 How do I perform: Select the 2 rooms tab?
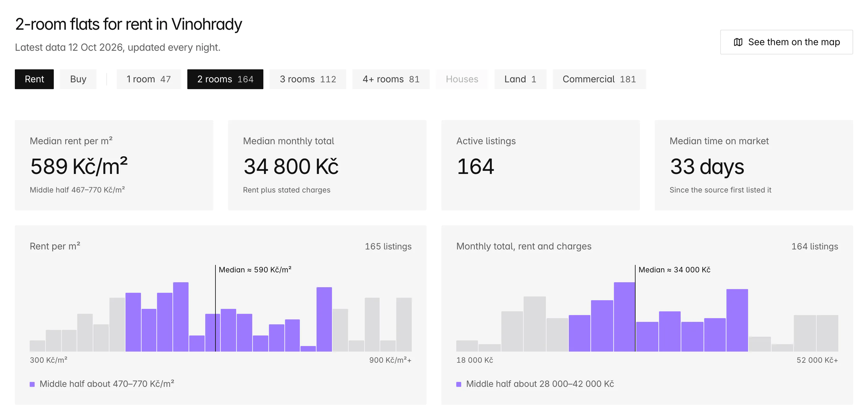[x=225, y=79]
